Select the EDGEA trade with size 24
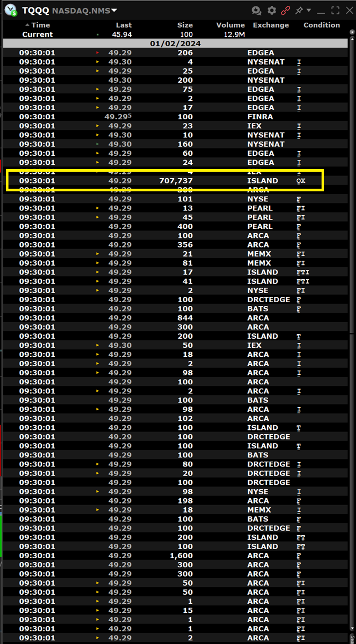Image resolution: width=356 pixels, height=644 pixels. pos(175,162)
